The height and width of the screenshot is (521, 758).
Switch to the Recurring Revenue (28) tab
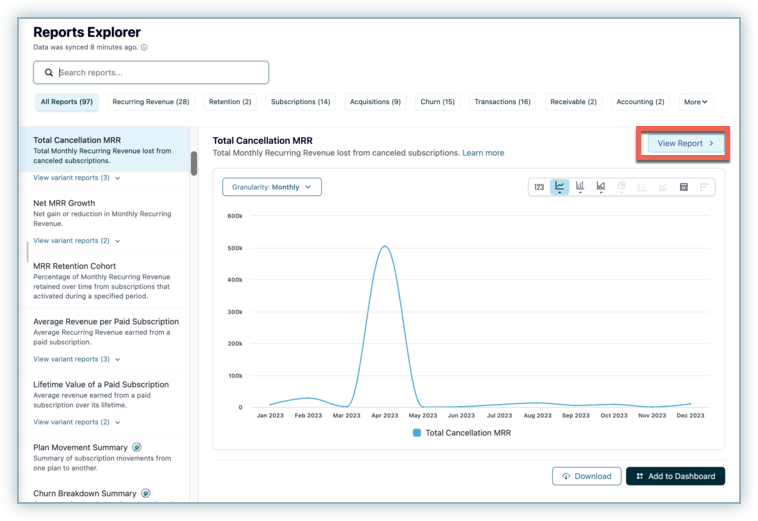point(151,101)
